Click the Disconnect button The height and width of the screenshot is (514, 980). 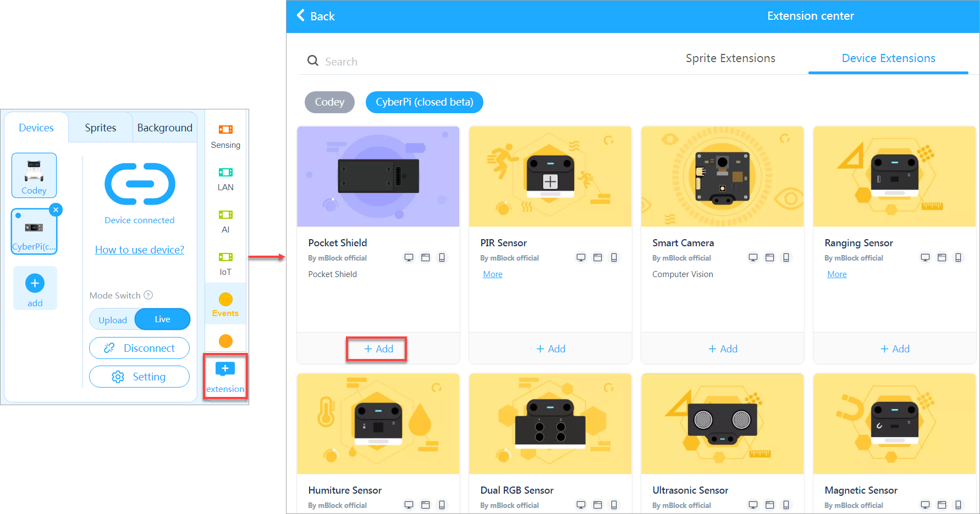point(140,348)
